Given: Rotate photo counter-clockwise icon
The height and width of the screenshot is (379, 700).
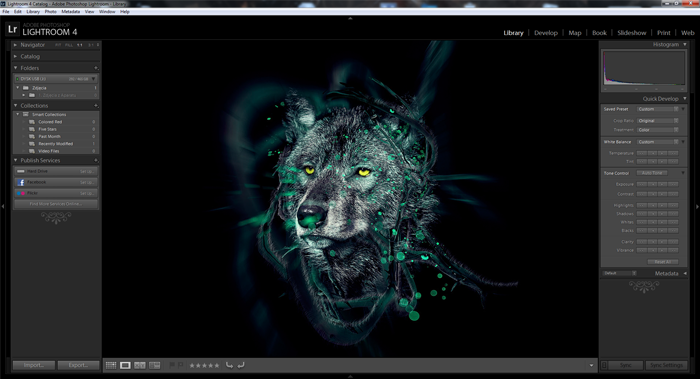Looking at the screenshot, I should pyautogui.click(x=229, y=365).
